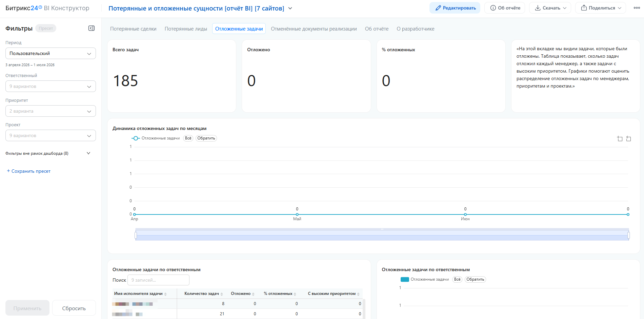Sort by Количество задач column icon
The width and height of the screenshot is (644, 319).
pyautogui.click(x=222, y=294)
